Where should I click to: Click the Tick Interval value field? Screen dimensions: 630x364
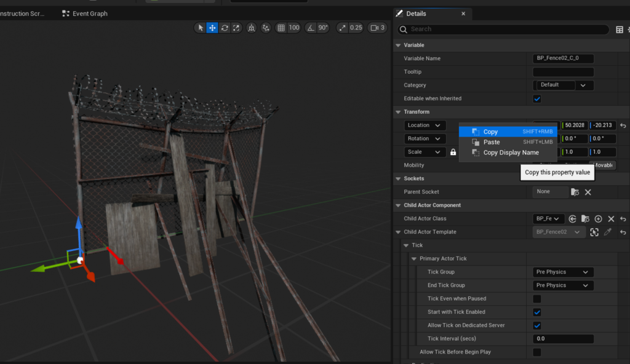562,339
